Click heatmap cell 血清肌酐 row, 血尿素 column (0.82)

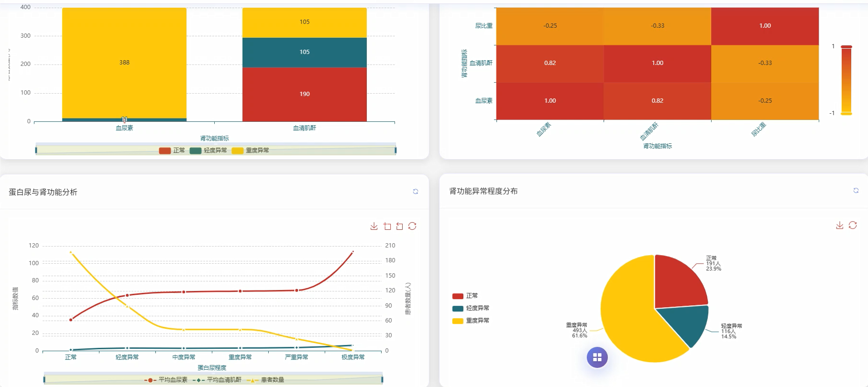(550, 63)
